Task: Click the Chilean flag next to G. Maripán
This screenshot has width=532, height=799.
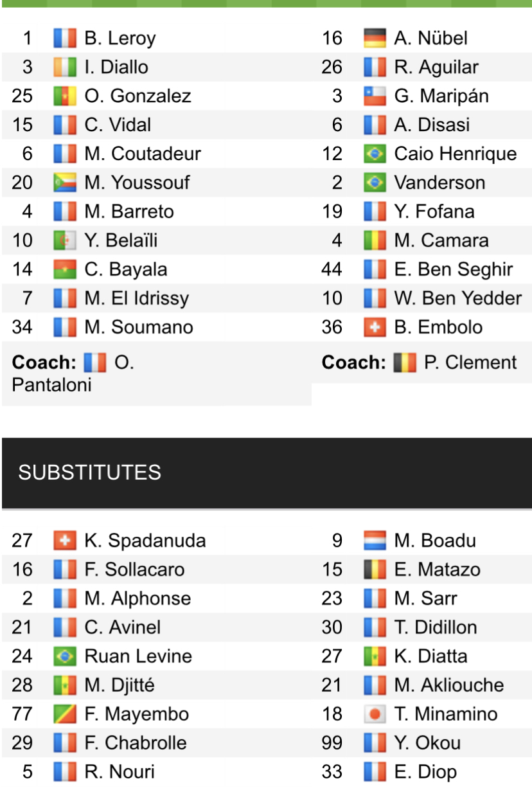Action: [375, 96]
